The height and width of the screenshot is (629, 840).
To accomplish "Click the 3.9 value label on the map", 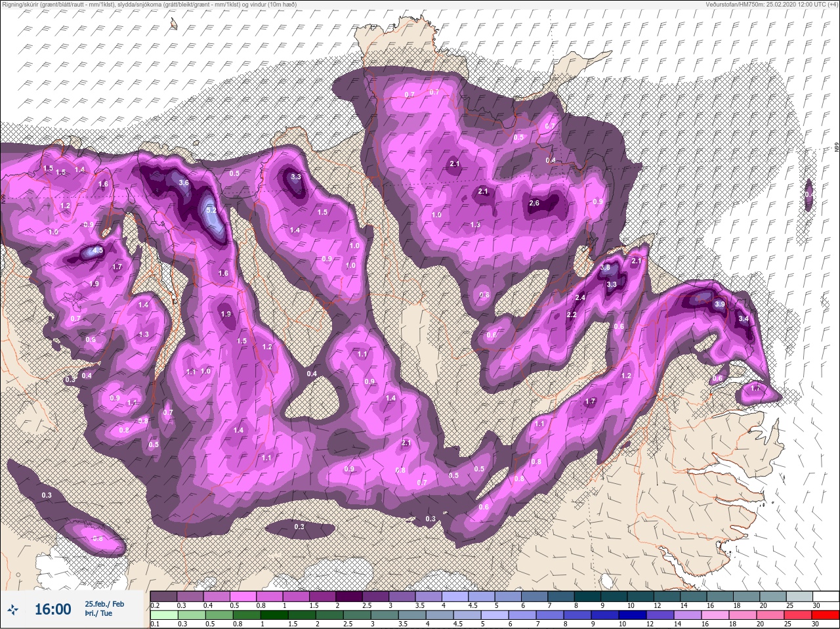I will pos(719,304).
